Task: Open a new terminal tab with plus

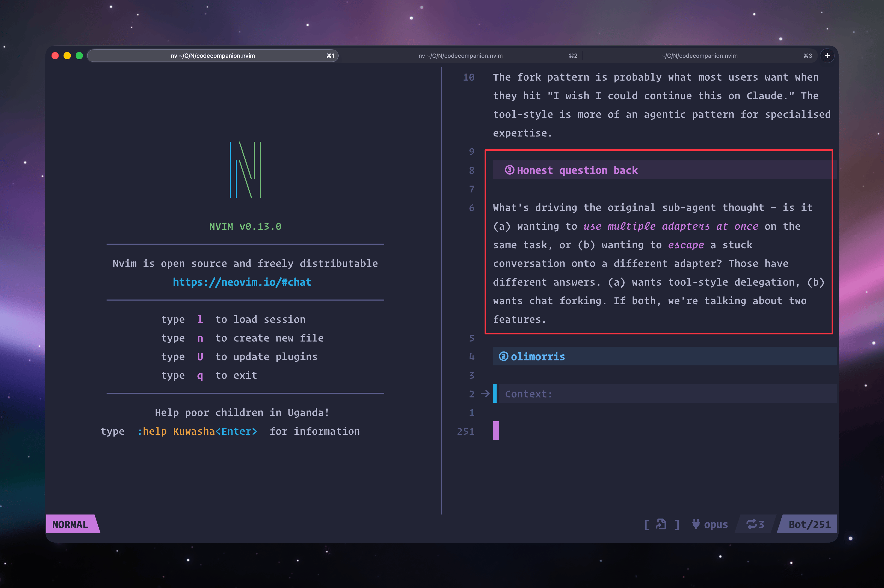Action: (x=827, y=55)
